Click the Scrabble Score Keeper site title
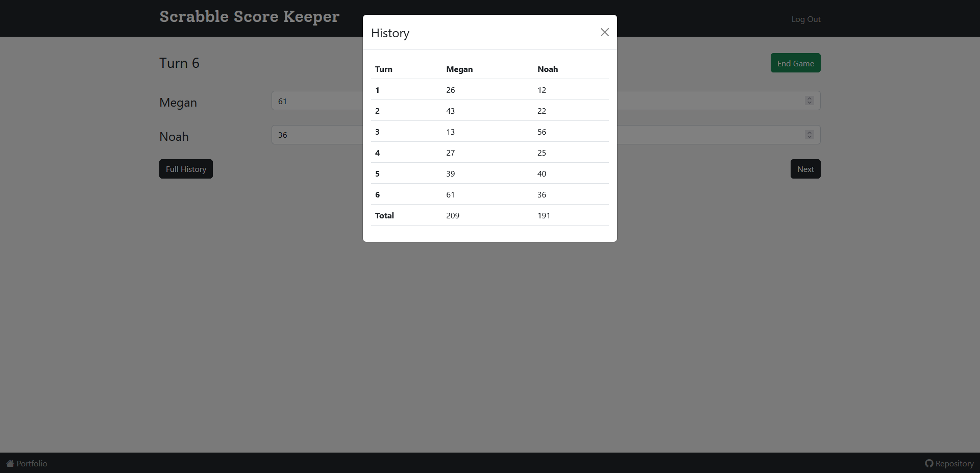 click(x=249, y=17)
